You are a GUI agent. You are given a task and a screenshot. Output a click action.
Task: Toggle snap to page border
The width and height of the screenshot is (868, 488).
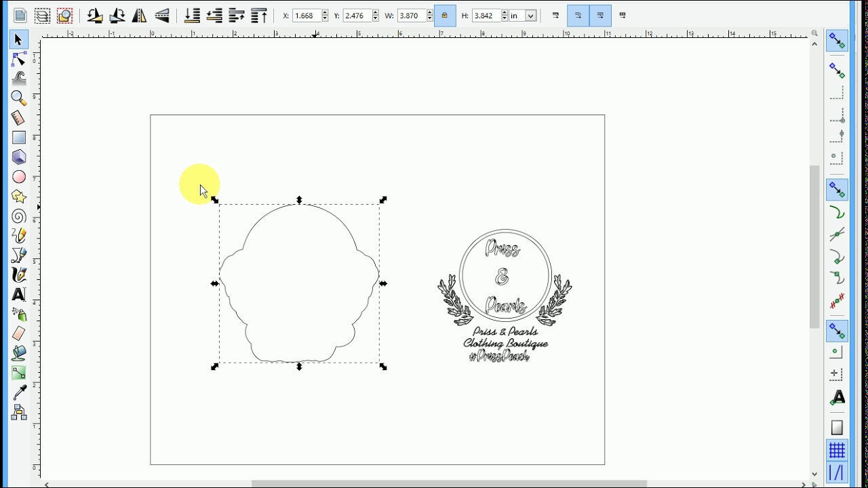pos(837,428)
